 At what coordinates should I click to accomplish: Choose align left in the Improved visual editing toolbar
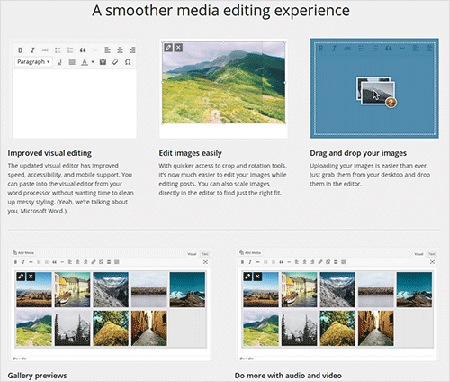tap(107, 50)
